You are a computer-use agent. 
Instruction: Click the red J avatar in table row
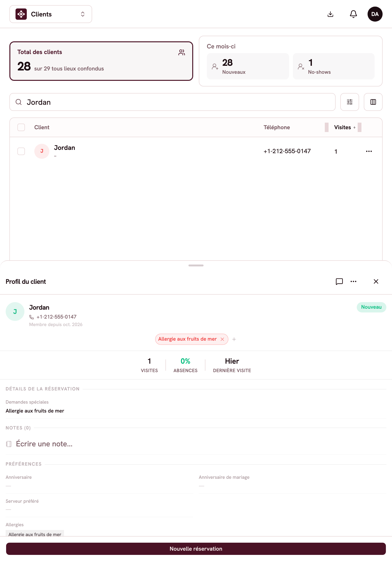point(42,151)
